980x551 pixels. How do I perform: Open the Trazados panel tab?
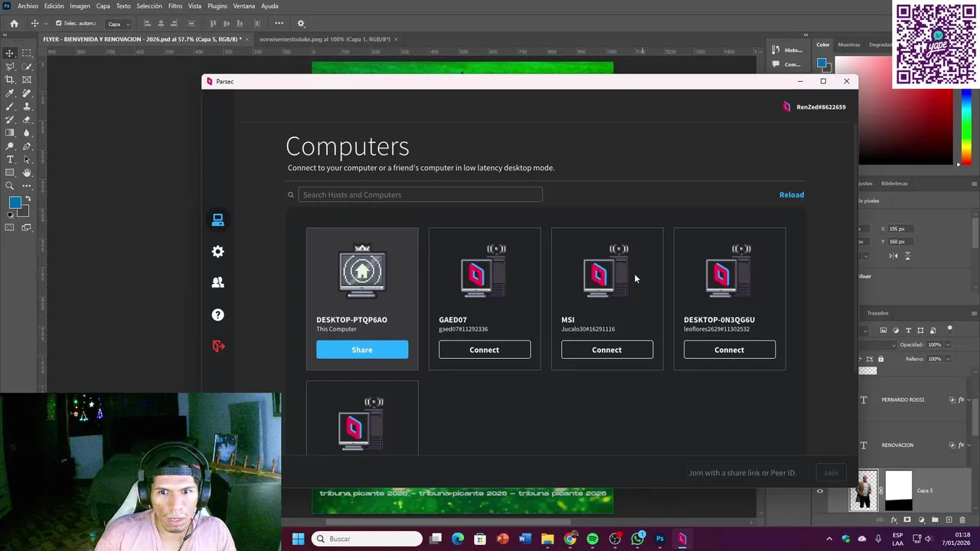point(877,313)
